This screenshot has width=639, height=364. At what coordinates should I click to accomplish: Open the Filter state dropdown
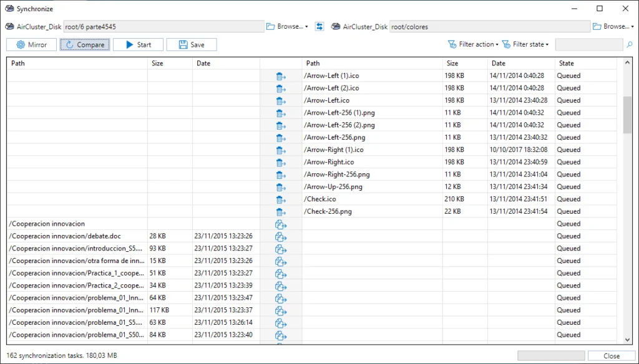click(x=526, y=45)
